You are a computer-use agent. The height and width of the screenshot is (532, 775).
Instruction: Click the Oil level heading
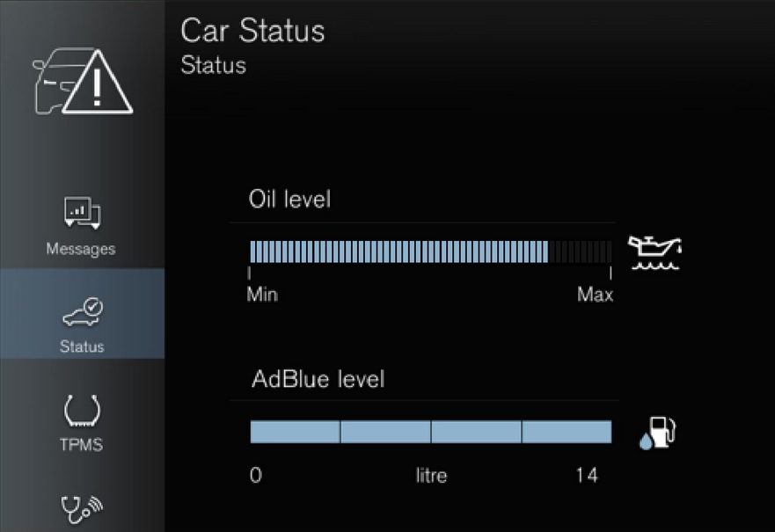pyautogui.click(x=289, y=199)
